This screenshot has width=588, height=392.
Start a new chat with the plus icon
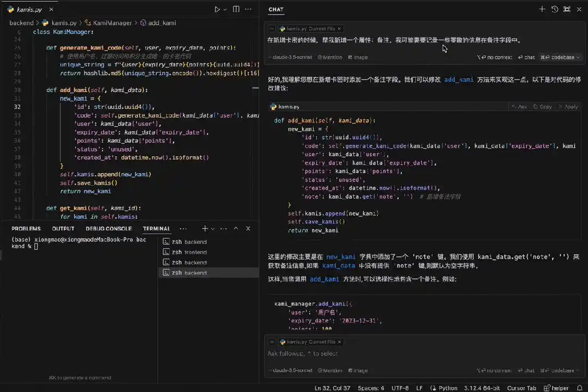542,9
